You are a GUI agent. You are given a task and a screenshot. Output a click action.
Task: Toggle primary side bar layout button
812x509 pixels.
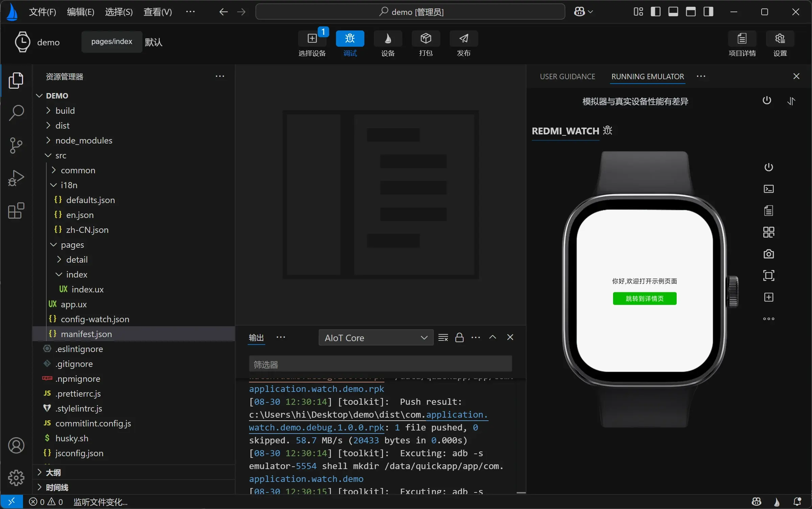pos(656,12)
